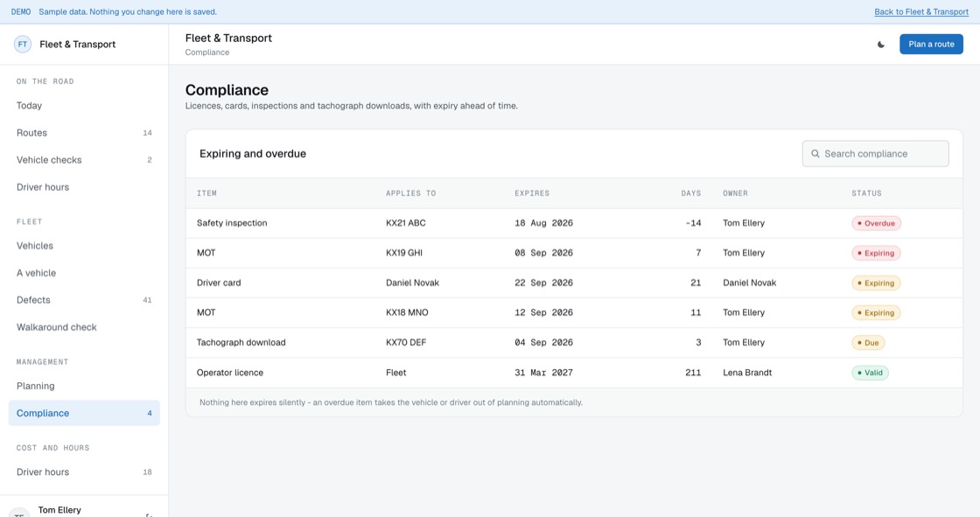980x517 pixels.
Task: Open Routes in the sidebar
Action: click(84, 133)
